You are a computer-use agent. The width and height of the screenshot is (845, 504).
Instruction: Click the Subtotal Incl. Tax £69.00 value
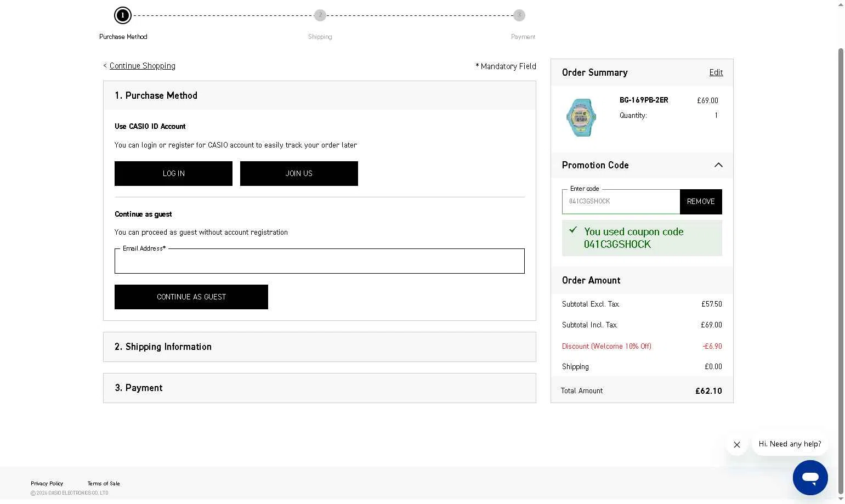[711, 325]
